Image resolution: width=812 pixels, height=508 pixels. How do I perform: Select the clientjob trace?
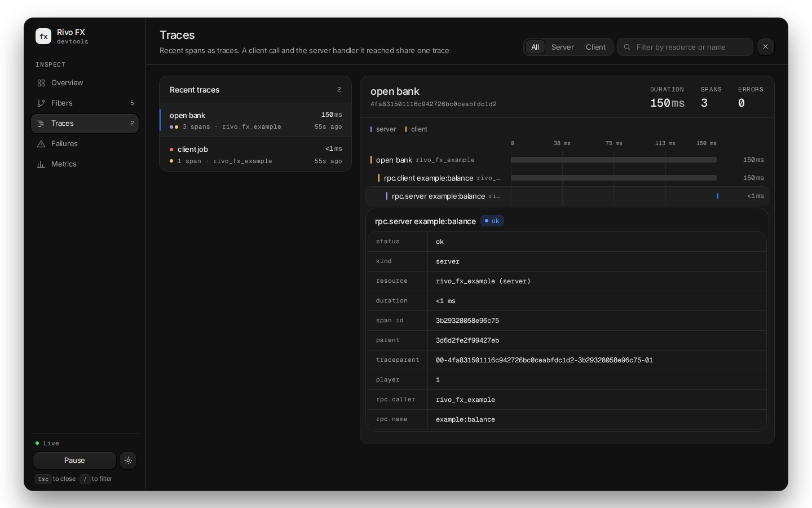[x=255, y=155]
